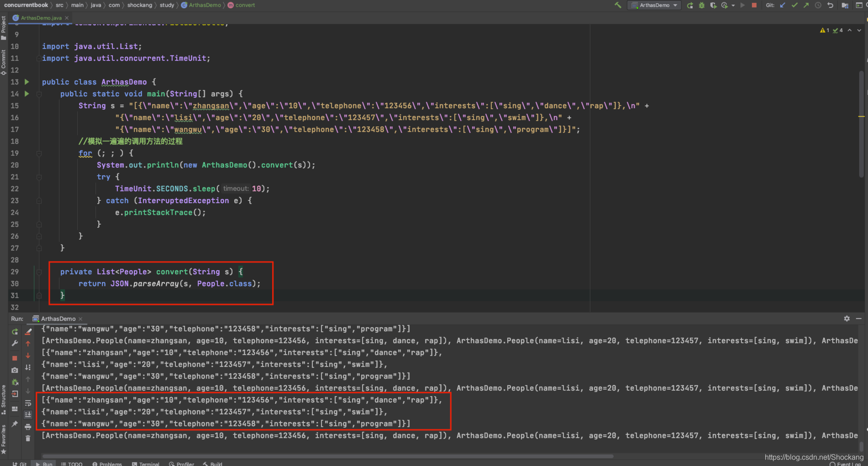This screenshot has width=868, height=466.
Task: Click Stop in the Run panel sidebar
Action: (x=15, y=358)
